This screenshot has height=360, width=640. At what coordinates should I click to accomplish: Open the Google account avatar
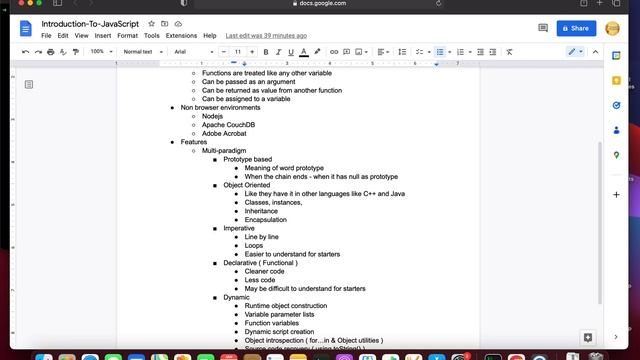612,29
